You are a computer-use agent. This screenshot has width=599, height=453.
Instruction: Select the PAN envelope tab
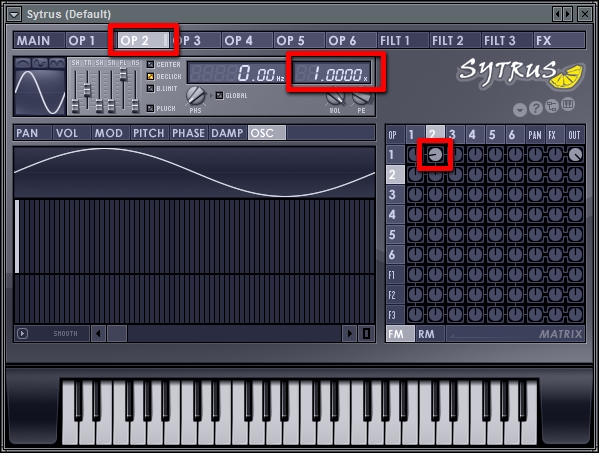tap(32, 133)
